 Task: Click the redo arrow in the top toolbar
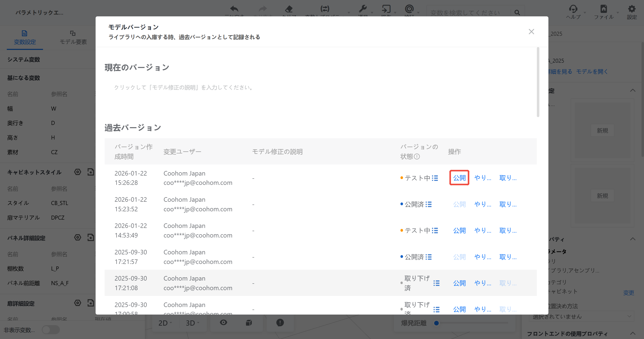tap(263, 9)
